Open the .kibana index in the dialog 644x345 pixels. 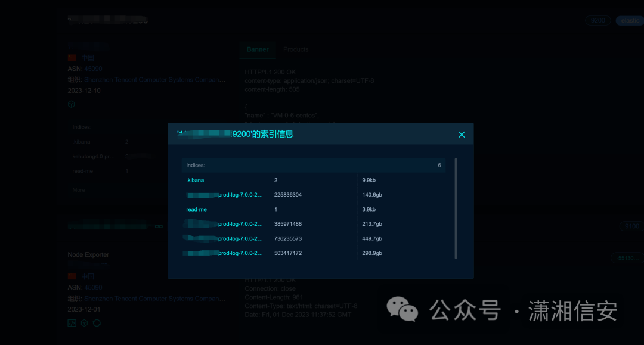click(195, 180)
